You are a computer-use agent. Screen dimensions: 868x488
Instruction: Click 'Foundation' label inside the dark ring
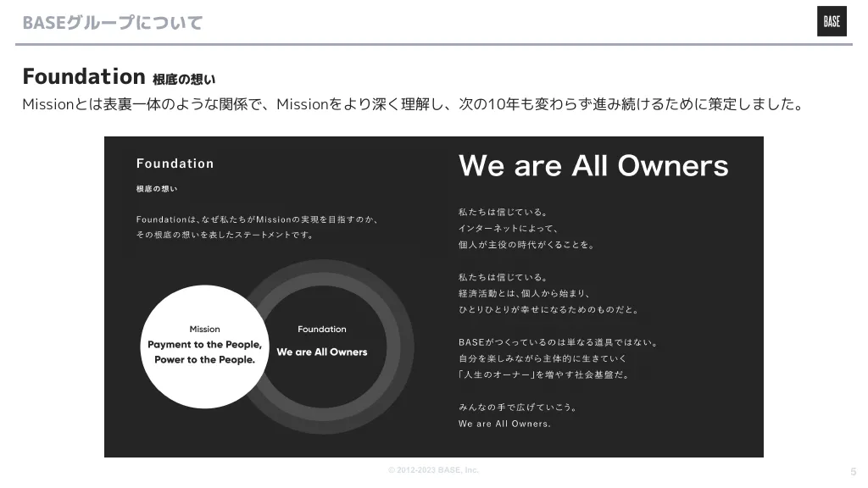tap(321, 330)
